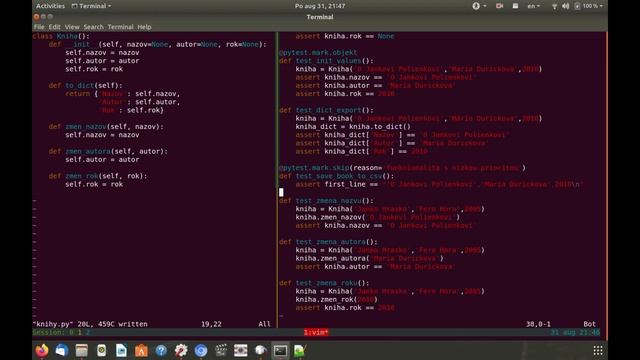Click the 'Bot' scroll indicator
Screen dimensions: 640x360
coord(589,324)
